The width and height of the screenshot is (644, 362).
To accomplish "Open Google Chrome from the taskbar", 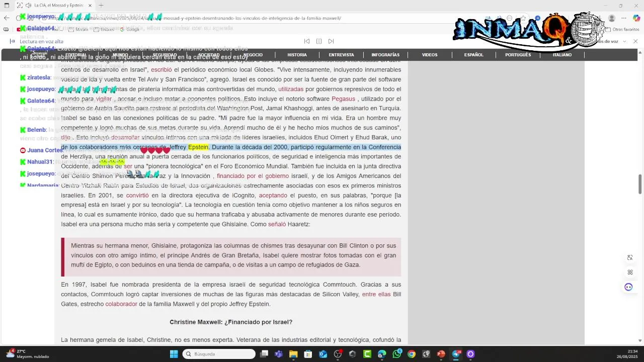I will click(x=412, y=354).
